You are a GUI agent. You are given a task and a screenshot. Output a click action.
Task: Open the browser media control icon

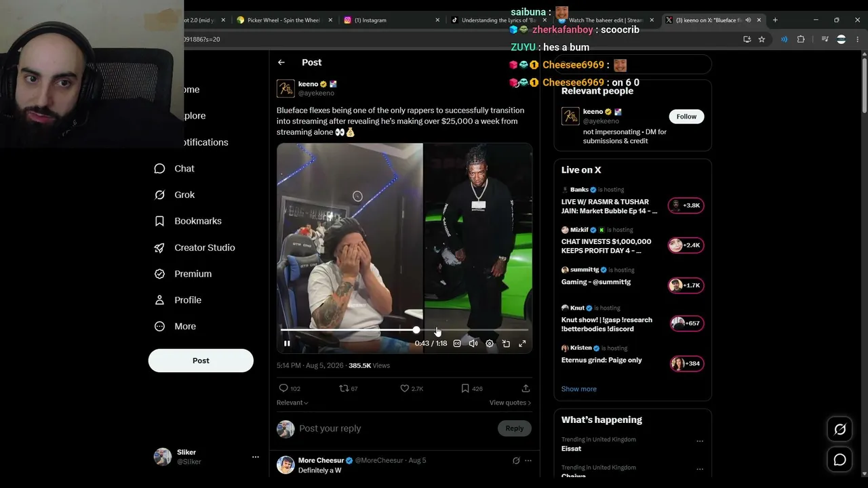click(x=825, y=39)
